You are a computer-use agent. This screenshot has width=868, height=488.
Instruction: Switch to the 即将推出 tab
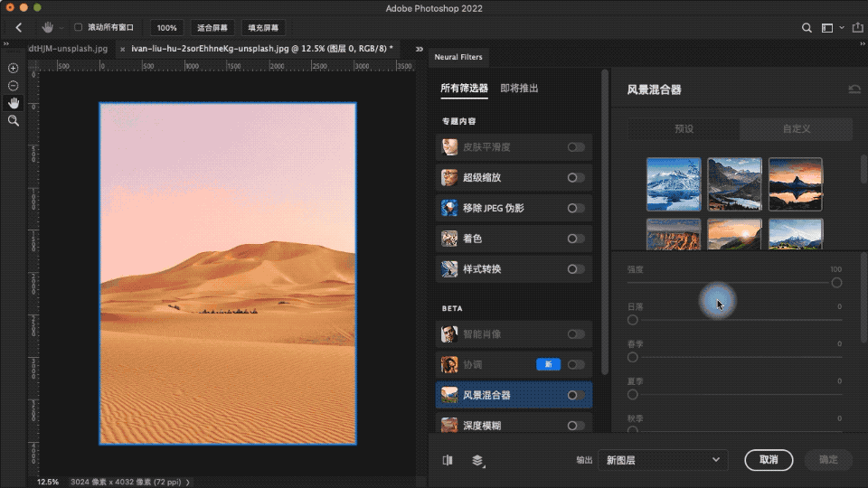pos(519,89)
